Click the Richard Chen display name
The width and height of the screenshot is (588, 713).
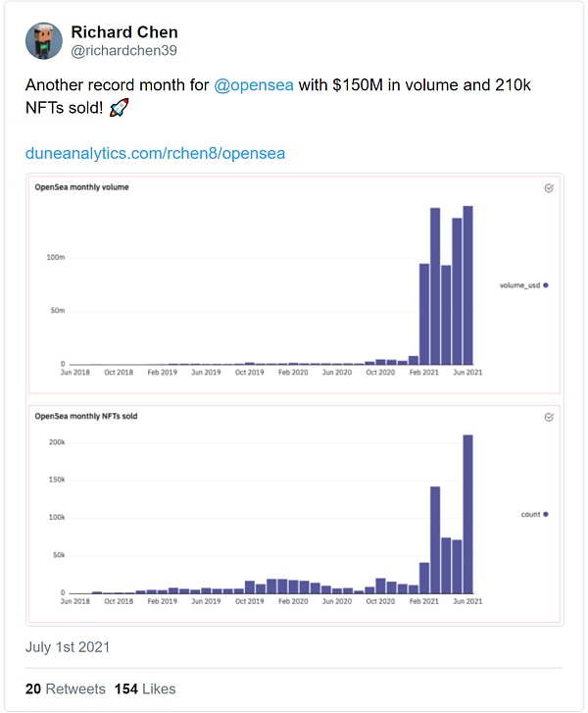124,33
